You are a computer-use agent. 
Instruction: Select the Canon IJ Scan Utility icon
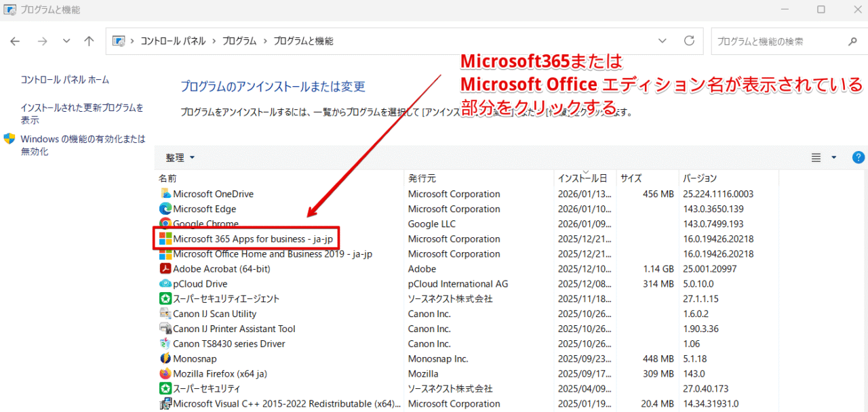tap(165, 314)
